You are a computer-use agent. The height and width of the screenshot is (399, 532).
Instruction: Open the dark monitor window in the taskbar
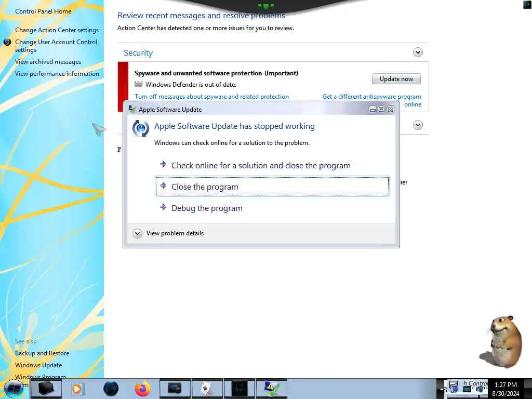click(x=175, y=389)
